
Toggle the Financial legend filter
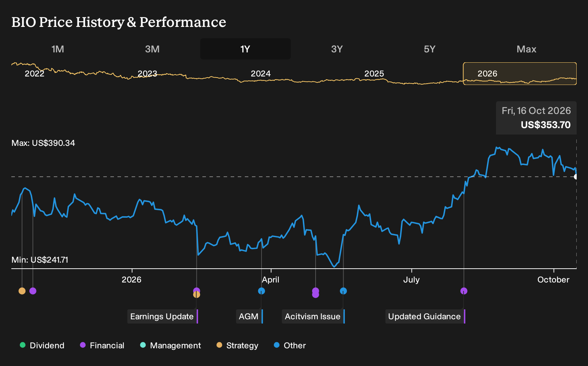tap(102, 345)
